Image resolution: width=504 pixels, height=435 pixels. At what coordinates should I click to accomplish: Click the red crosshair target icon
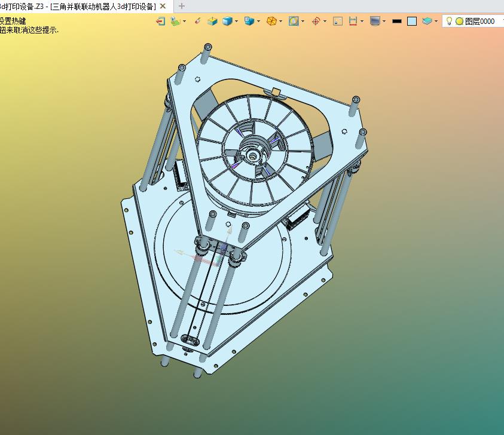(316, 21)
